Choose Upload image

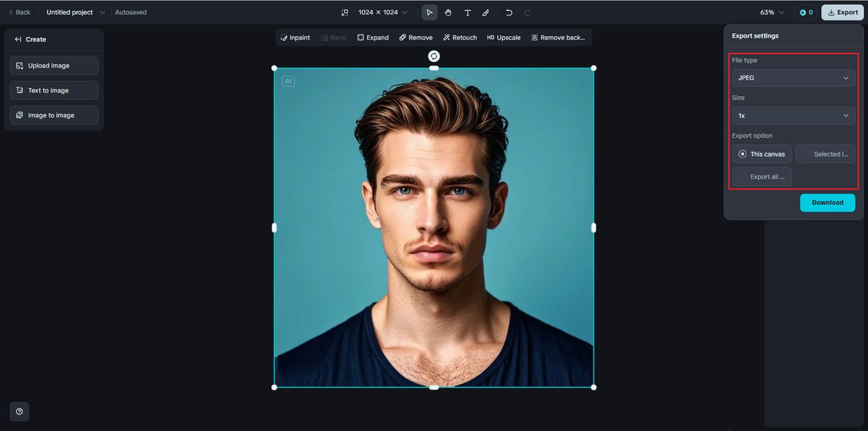point(54,66)
